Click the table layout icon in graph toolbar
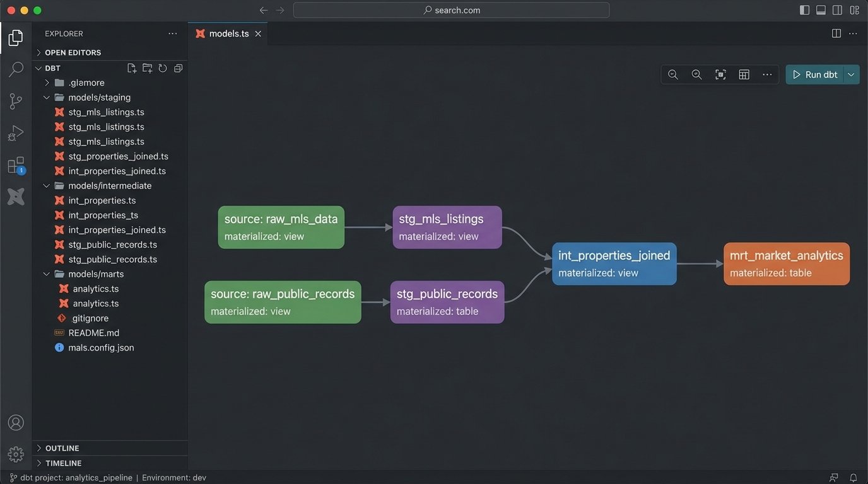 (x=744, y=74)
